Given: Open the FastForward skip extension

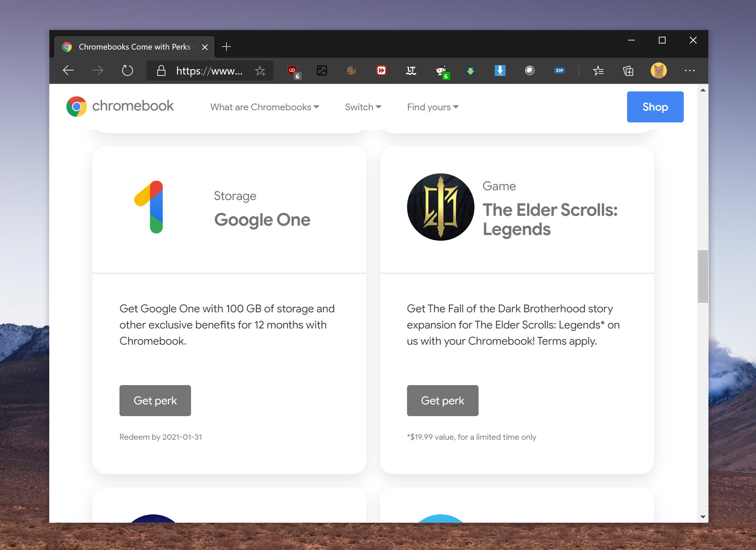Looking at the screenshot, I should (381, 70).
